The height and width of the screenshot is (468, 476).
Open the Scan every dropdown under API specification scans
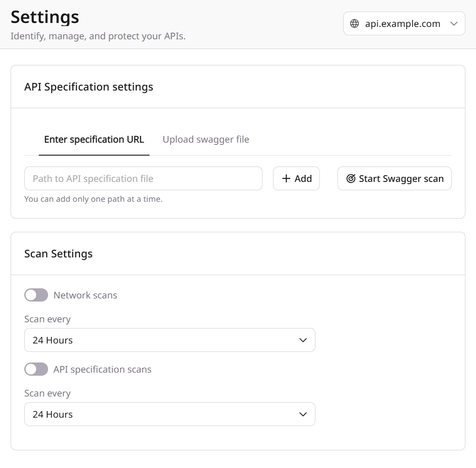[x=170, y=414]
